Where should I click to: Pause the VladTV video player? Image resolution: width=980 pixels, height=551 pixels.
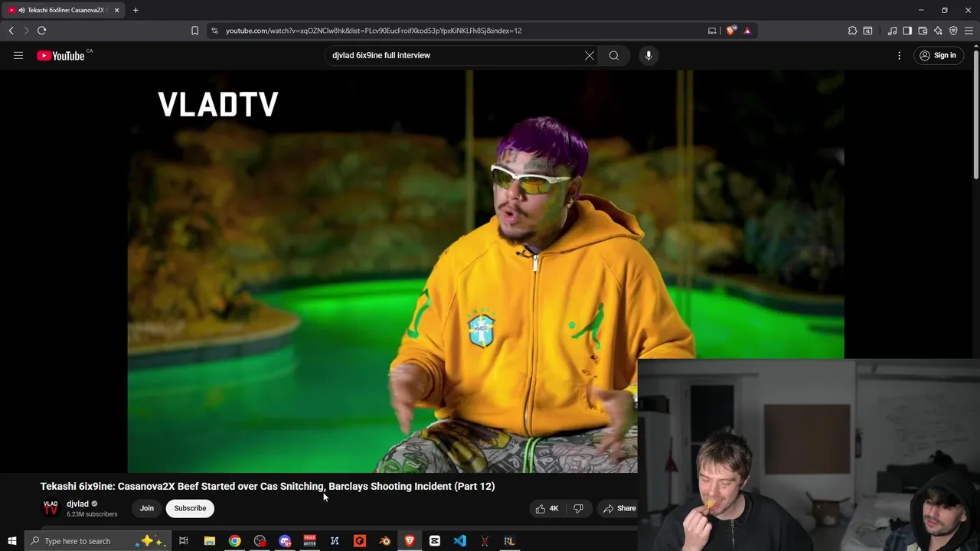pos(485,272)
